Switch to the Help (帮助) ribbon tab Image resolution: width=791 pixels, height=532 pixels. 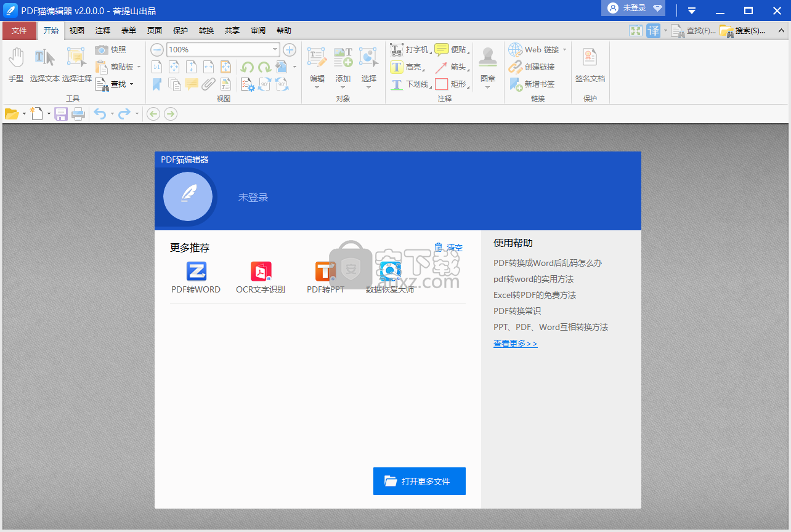[284, 31]
